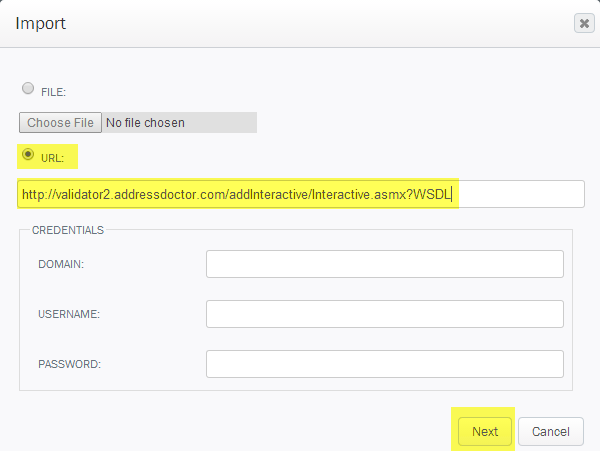The width and height of the screenshot is (600, 451).
Task: Click the Next button
Action: (x=485, y=431)
